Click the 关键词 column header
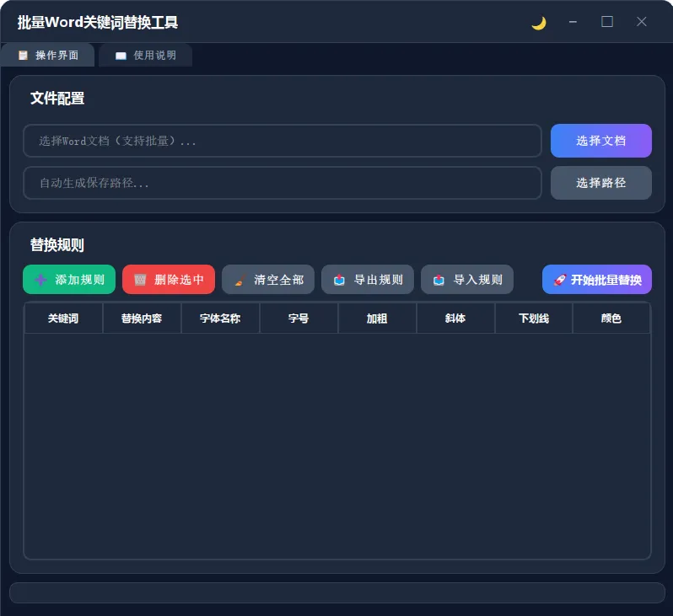This screenshot has width=673, height=616. [63, 319]
